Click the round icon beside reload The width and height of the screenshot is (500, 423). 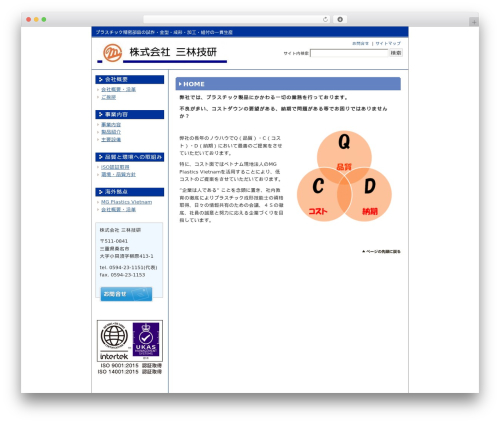click(340, 19)
